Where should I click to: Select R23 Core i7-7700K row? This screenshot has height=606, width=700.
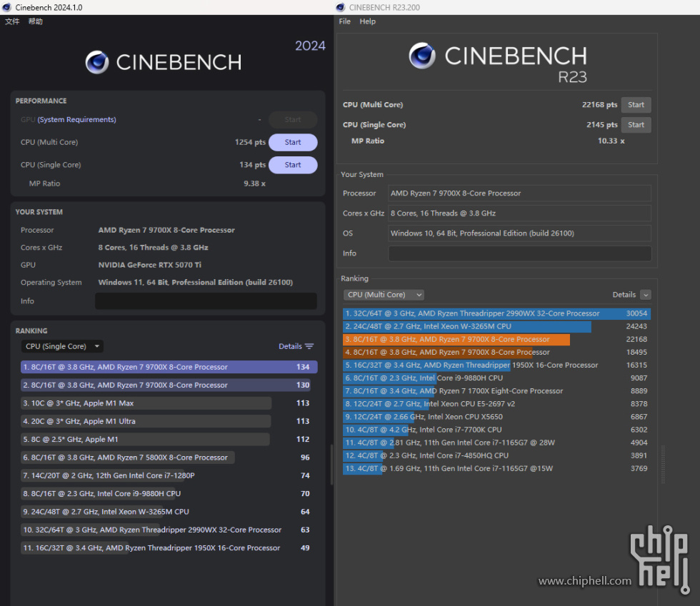click(496, 430)
